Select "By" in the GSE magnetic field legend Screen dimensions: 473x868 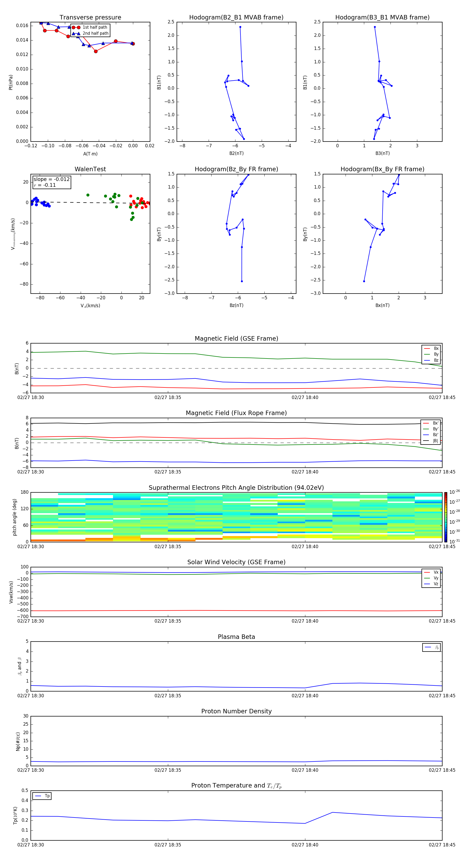point(431,354)
